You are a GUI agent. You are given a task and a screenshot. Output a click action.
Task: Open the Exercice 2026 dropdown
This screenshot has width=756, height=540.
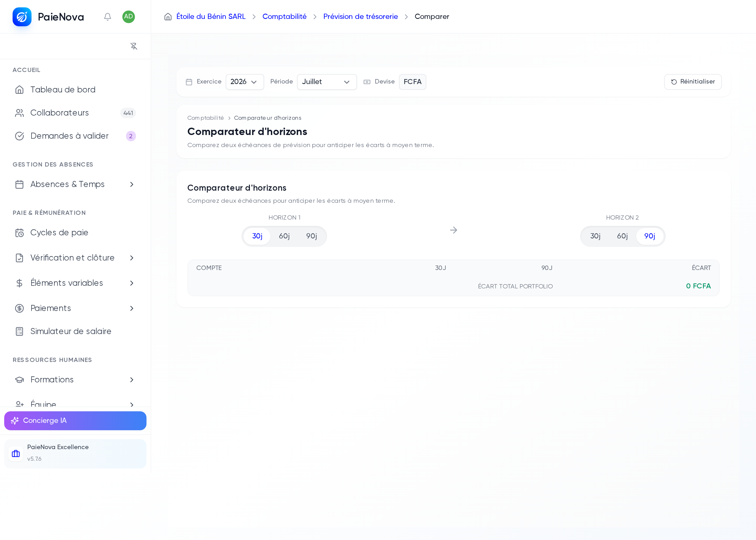tap(245, 82)
